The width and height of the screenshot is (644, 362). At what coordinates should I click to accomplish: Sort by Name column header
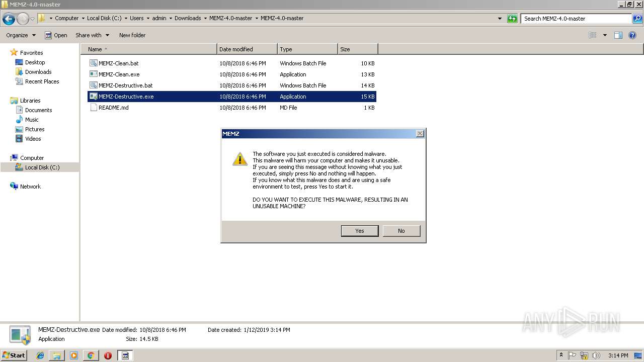[149, 49]
